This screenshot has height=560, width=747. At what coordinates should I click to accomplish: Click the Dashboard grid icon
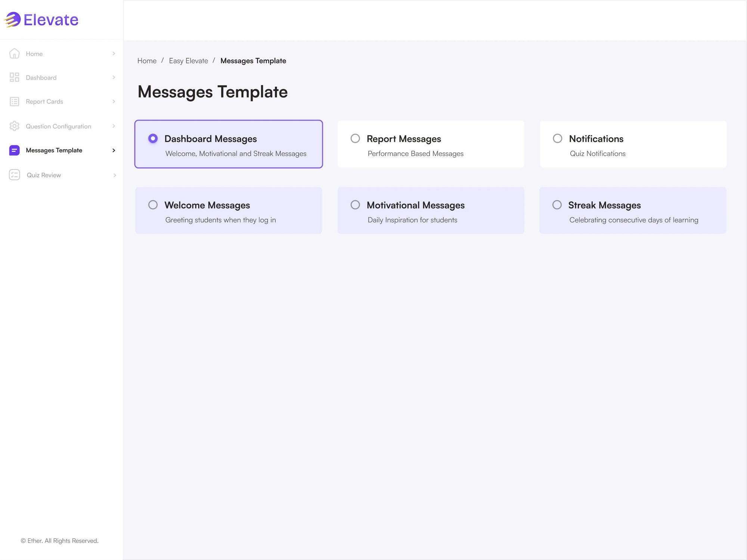point(14,77)
